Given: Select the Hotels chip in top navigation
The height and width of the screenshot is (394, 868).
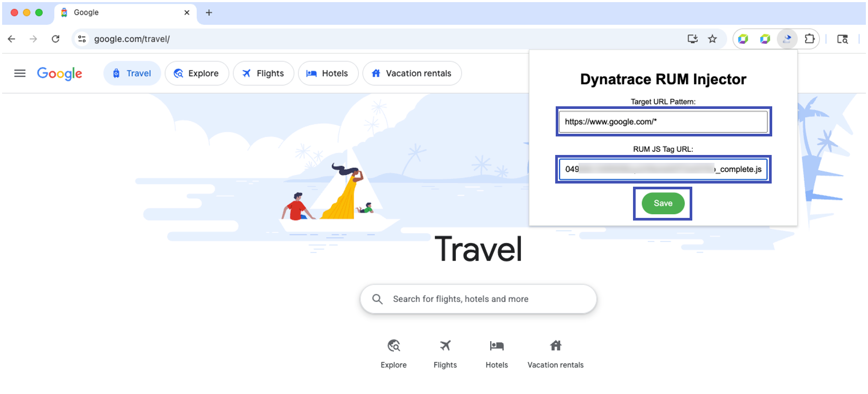Looking at the screenshot, I should [328, 74].
